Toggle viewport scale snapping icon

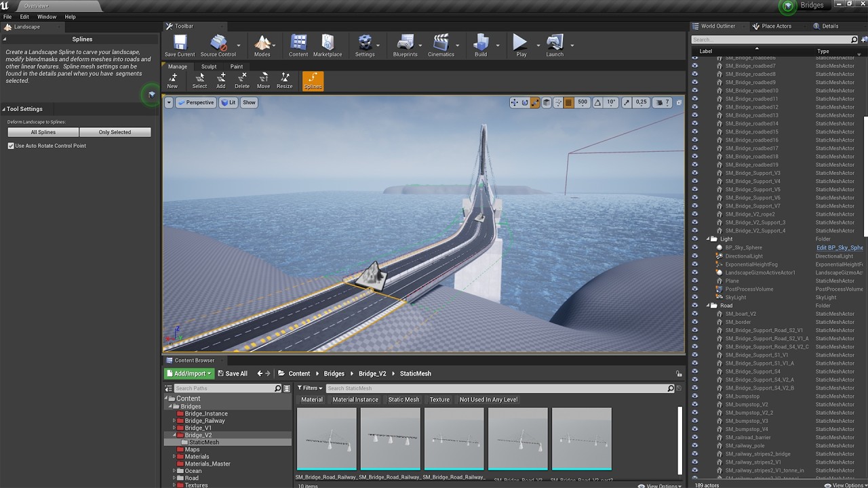point(625,102)
